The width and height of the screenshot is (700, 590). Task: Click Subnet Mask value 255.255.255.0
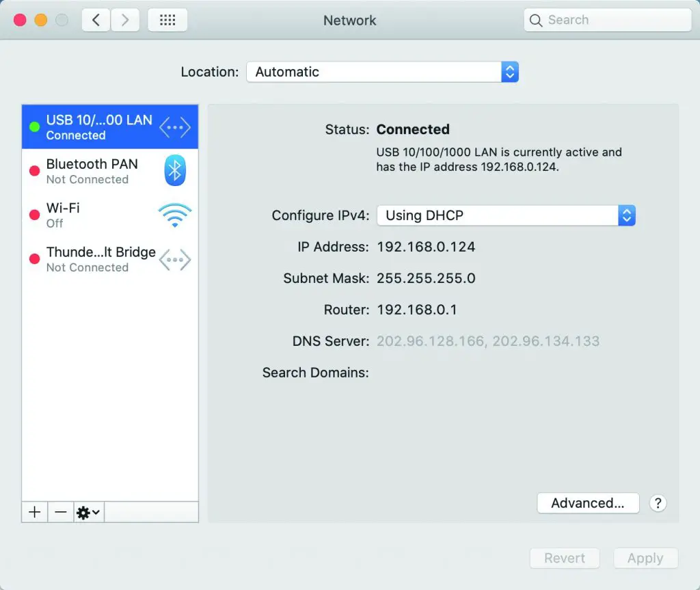coord(426,278)
